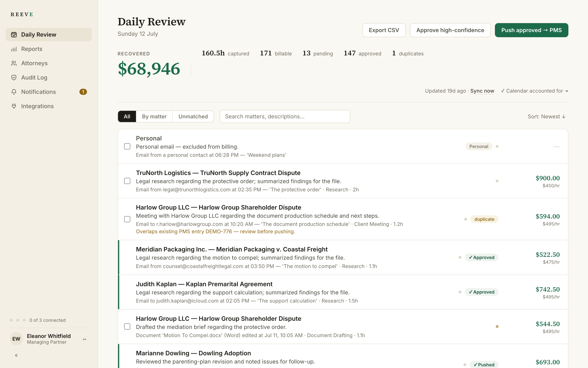This screenshot has height=368, width=588.
Task: Click the 1 duplicates stat
Action: [408, 53]
